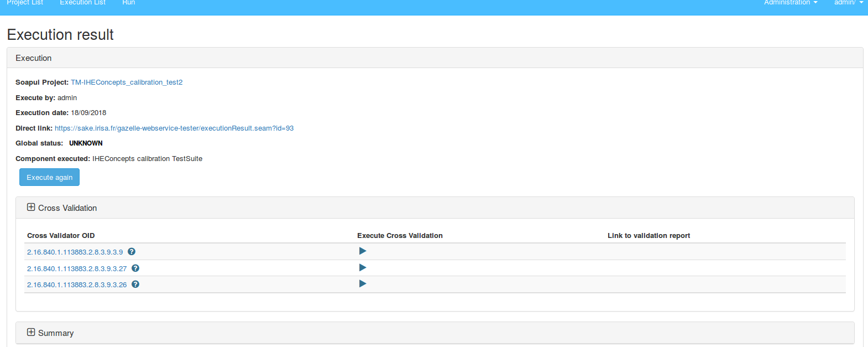The image size is (868, 347).
Task: Run cross validation for OID ending 3.27
Action: tap(363, 268)
